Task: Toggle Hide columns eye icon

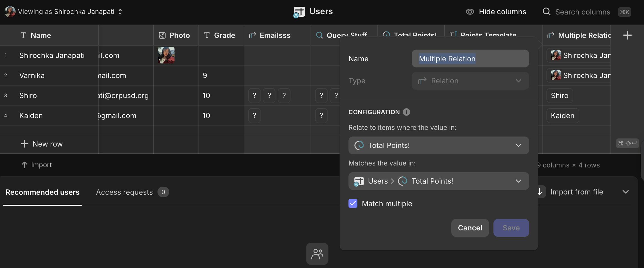Action: pyautogui.click(x=470, y=12)
